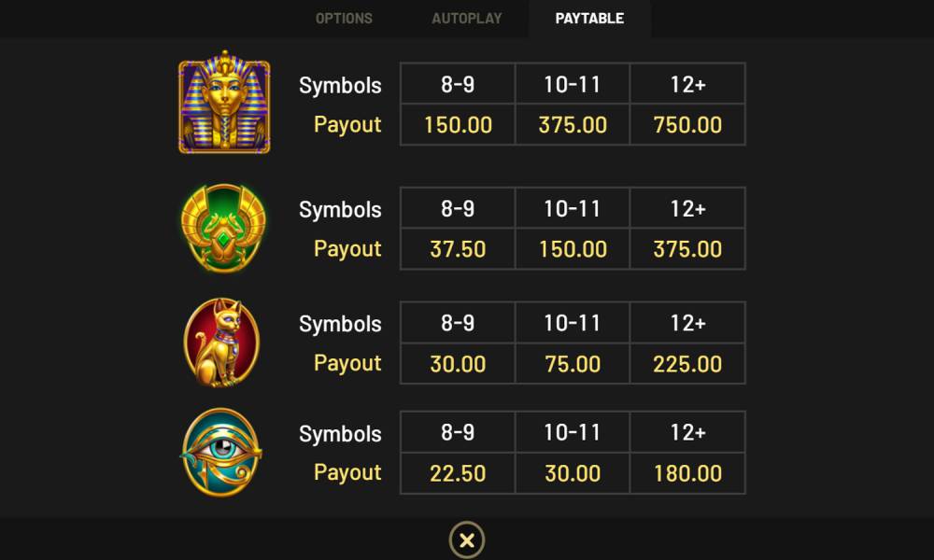Click the golden Pharaoh mask symbol

click(x=224, y=102)
